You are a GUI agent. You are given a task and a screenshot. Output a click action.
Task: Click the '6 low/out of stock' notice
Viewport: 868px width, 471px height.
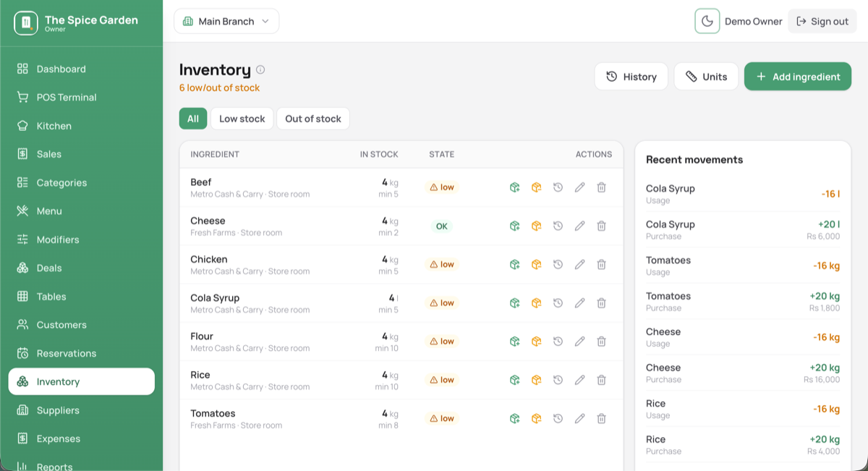click(219, 88)
